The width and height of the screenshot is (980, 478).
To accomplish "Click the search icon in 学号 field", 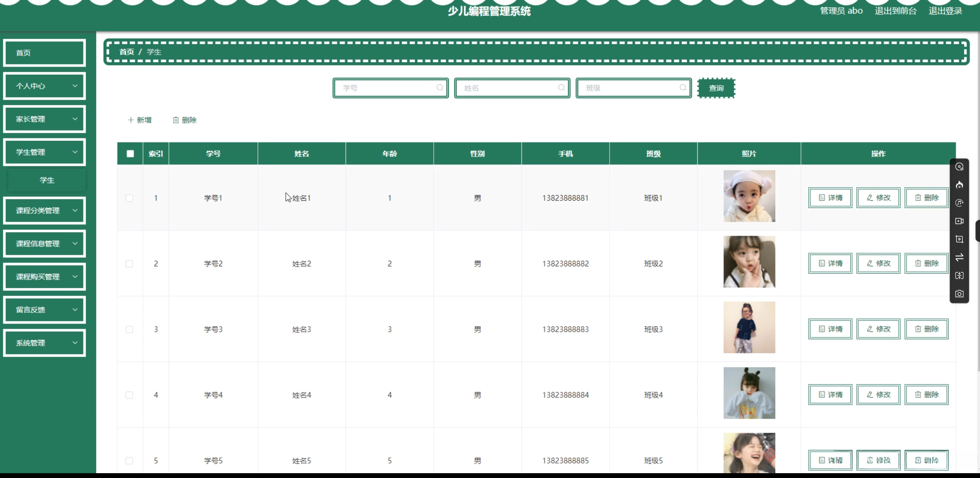I will pyautogui.click(x=440, y=87).
